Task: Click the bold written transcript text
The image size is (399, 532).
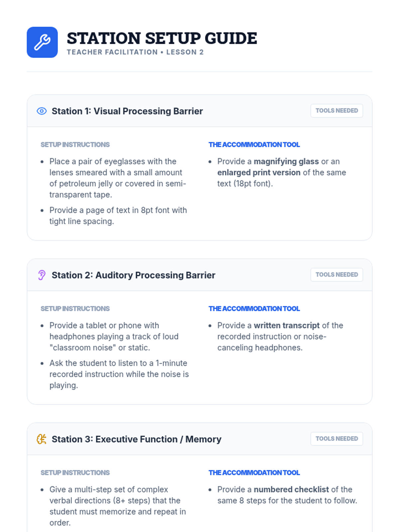Action: pyautogui.click(x=287, y=326)
